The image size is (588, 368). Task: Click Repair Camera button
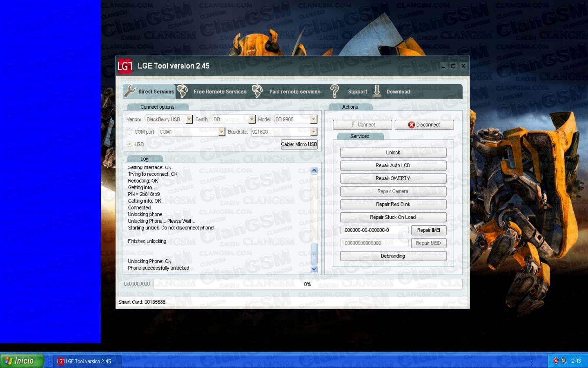pos(393,191)
